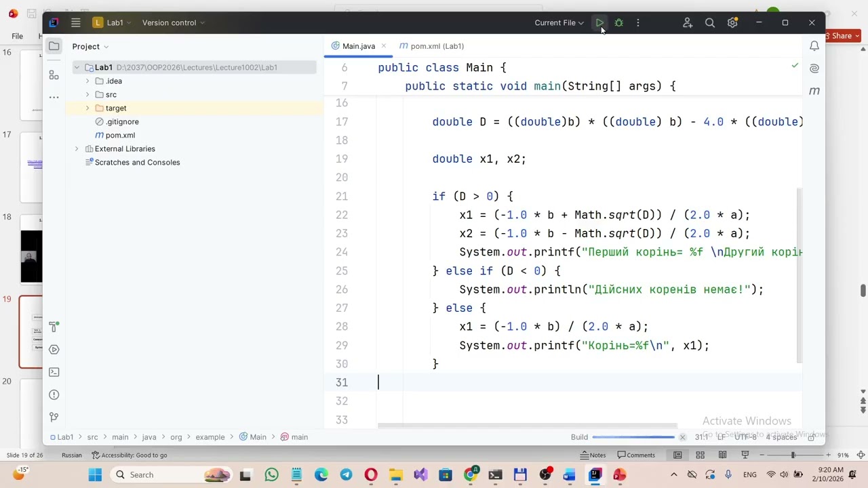Open the Build hammer tool window
868x488 pixels.
pyautogui.click(x=54, y=327)
